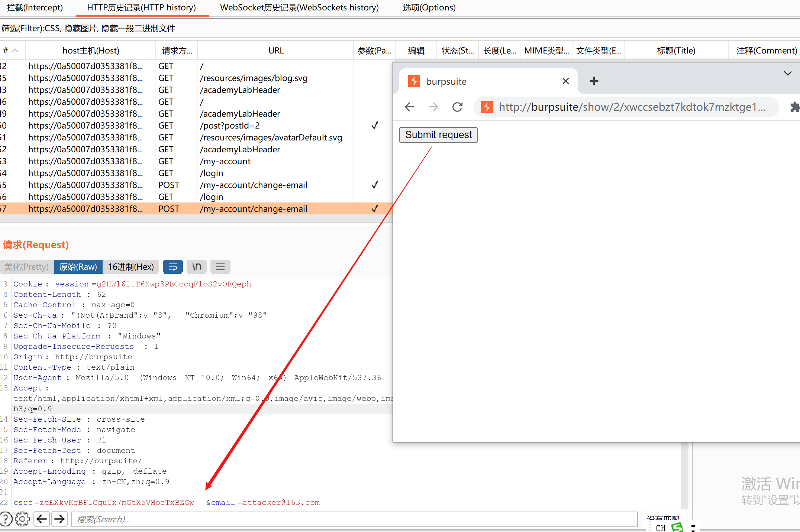Toggle the word wrap icon in request editor
This screenshot has width=800, height=532.
click(172, 267)
